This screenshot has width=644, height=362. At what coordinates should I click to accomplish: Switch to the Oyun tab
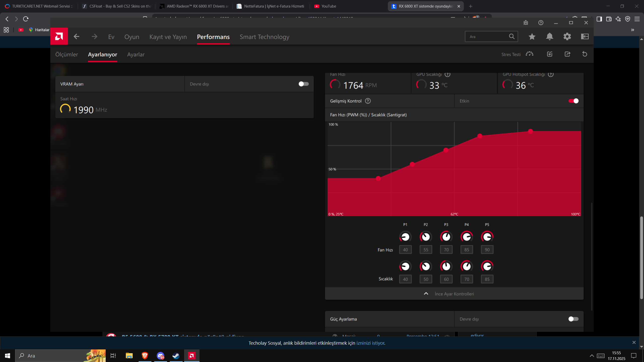tap(132, 37)
